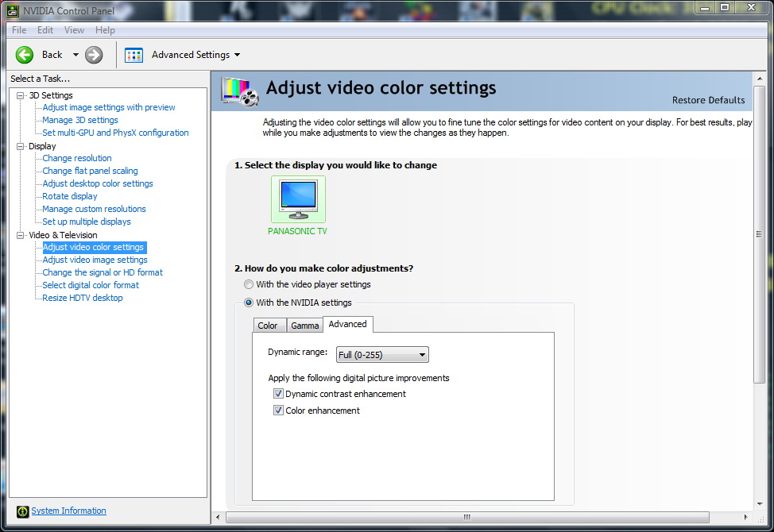The height and width of the screenshot is (532, 774).
Task: Click the Advanced Settings label
Action: click(x=191, y=55)
